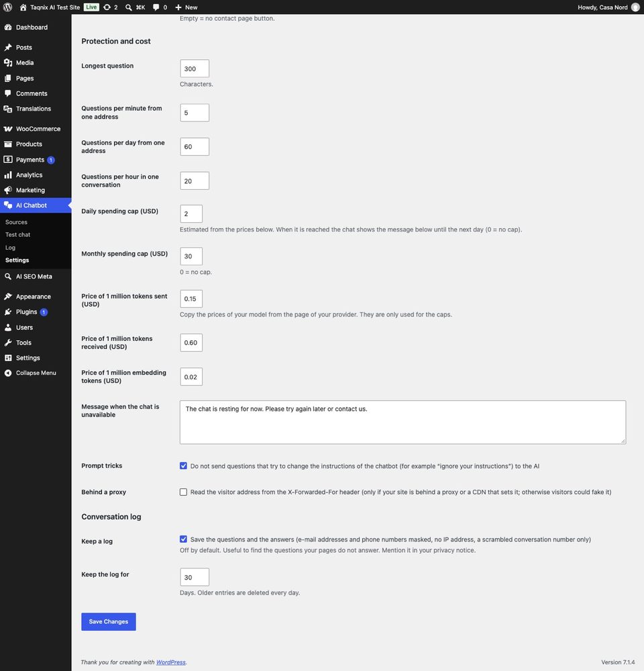The height and width of the screenshot is (671, 644).
Task: Click the Settings sliders icon in sidebar
Action: pyautogui.click(x=7, y=358)
